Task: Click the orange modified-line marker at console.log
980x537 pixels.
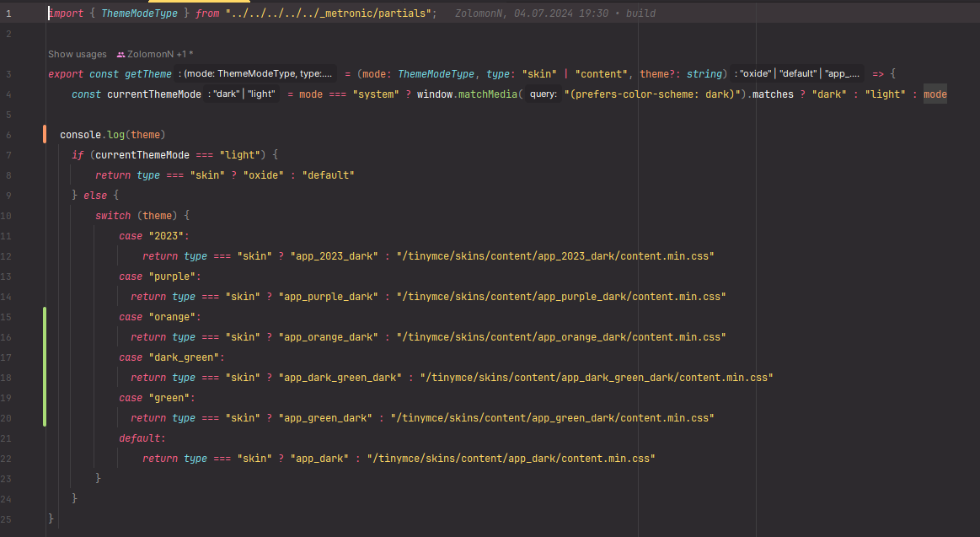Action: click(x=45, y=135)
